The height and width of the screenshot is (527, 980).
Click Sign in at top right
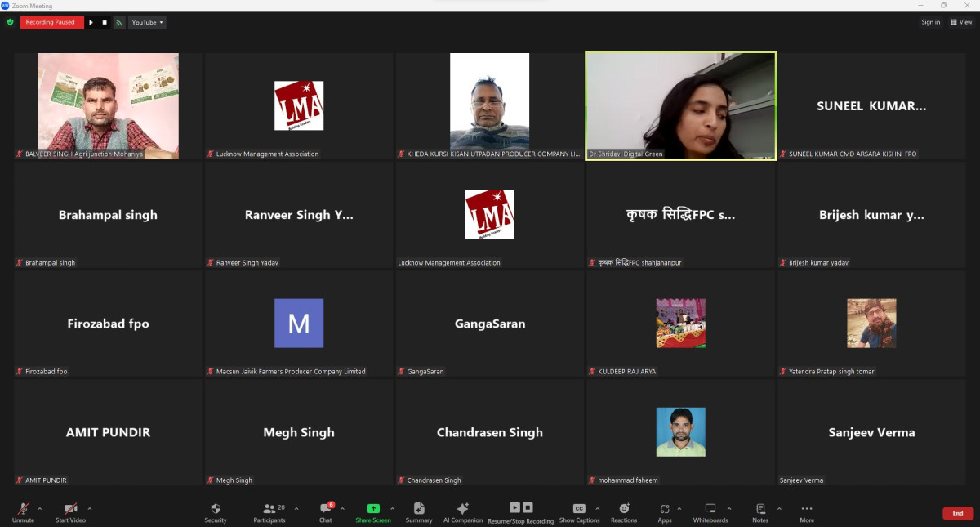pos(931,22)
